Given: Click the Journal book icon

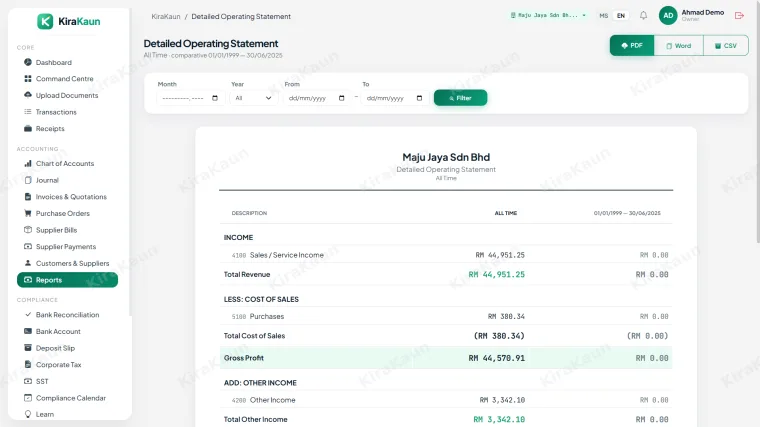Looking at the screenshot, I should click(x=28, y=180).
